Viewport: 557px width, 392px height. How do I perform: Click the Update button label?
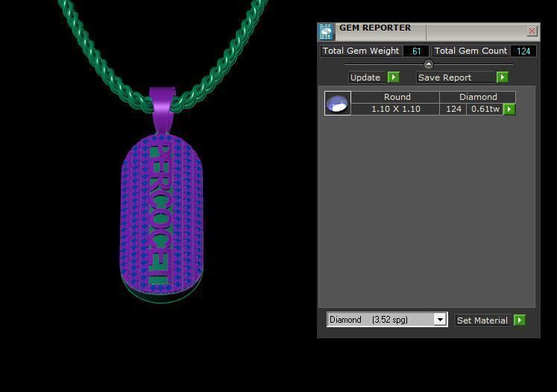coord(365,78)
